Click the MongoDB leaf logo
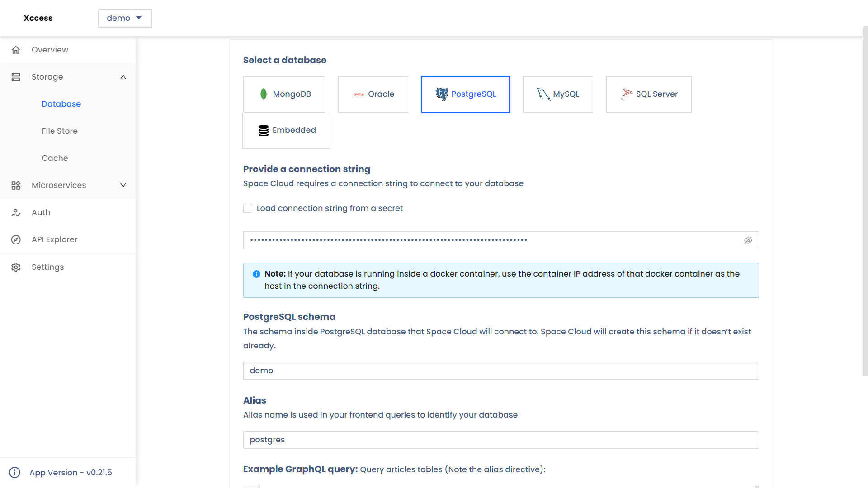Viewport: 868px width, 488px height. (x=264, y=94)
